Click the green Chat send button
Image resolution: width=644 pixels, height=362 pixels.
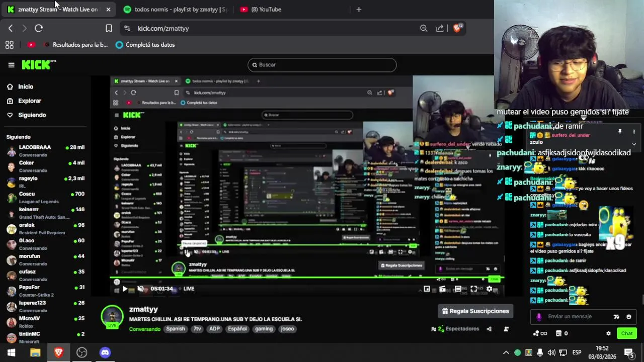627,333
